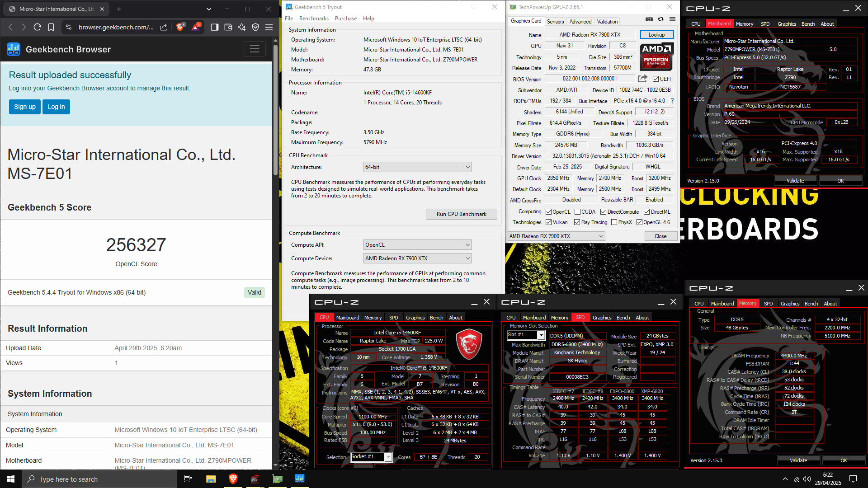Open the SPD Slot #1 dropdown
The width and height of the screenshot is (868, 488).
pyautogui.click(x=526, y=335)
